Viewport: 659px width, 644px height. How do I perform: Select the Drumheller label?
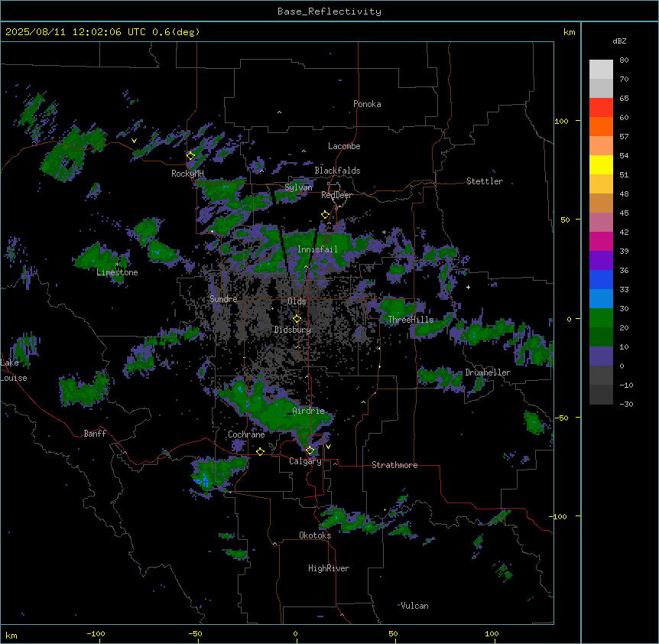coord(488,372)
